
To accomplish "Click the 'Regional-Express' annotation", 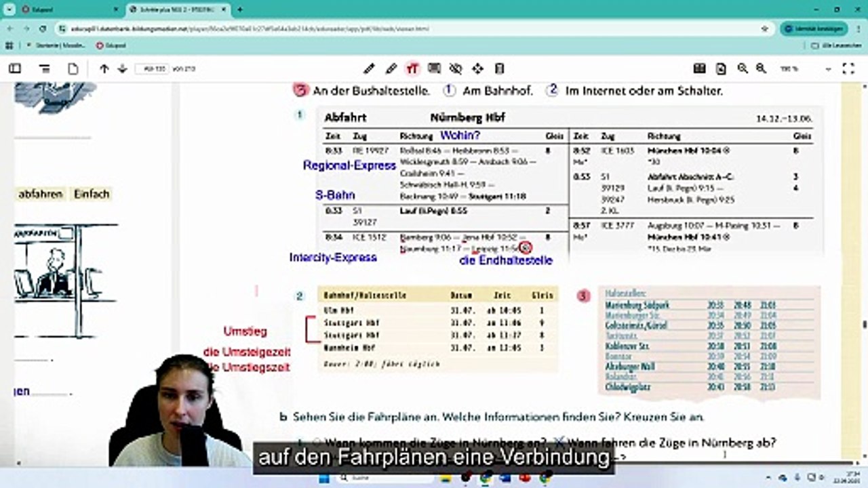I will coord(349,165).
